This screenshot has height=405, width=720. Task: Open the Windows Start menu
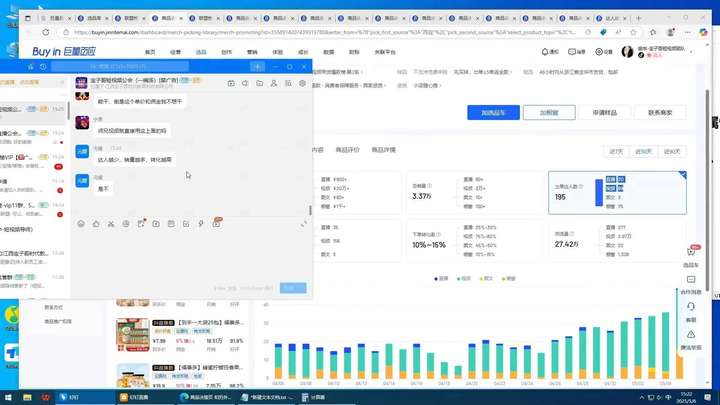click(x=8, y=397)
